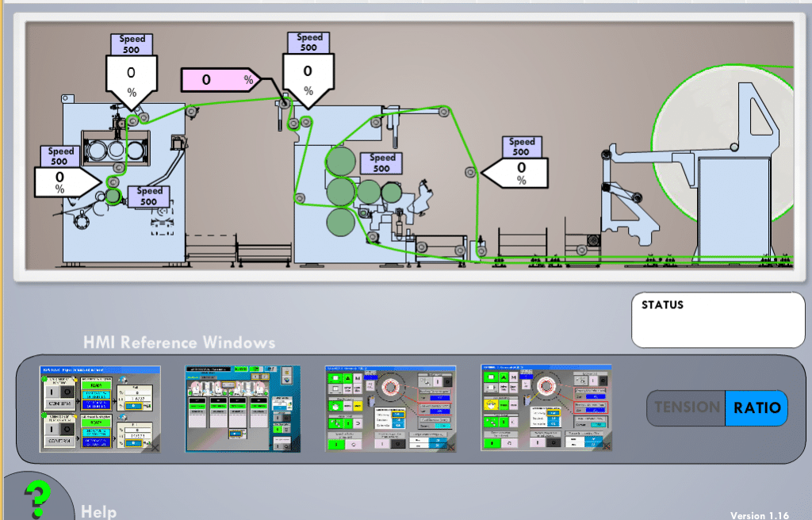Viewport: 812px width, 520px height.
Task: Open the first HMI reference window thumbnail
Action: pos(100,409)
